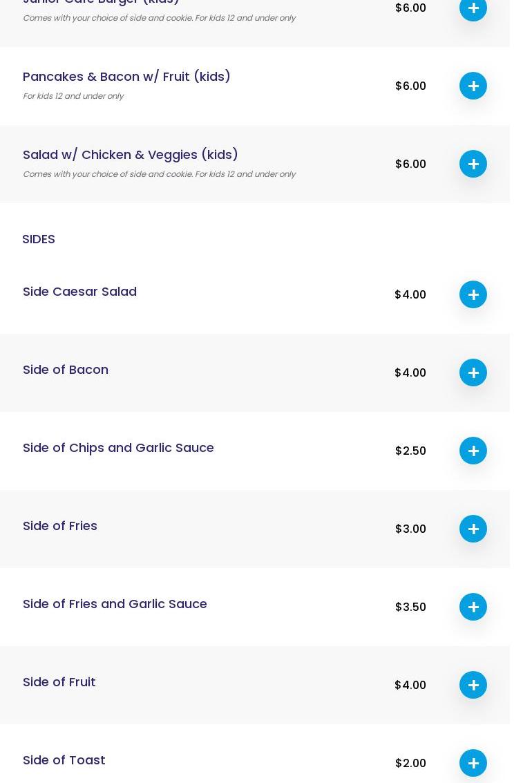Image resolution: width=532 pixels, height=783 pixels.
Task: Add Side of Fries and Garlic Sauce
Action: (x=473, y=607)
